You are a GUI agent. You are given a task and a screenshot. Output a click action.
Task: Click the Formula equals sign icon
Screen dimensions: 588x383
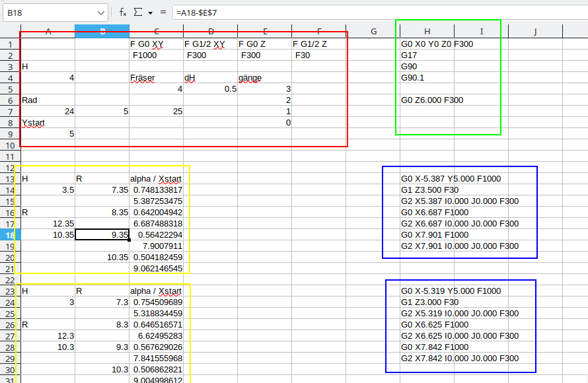pyautogui.click(x=163, y=13)
